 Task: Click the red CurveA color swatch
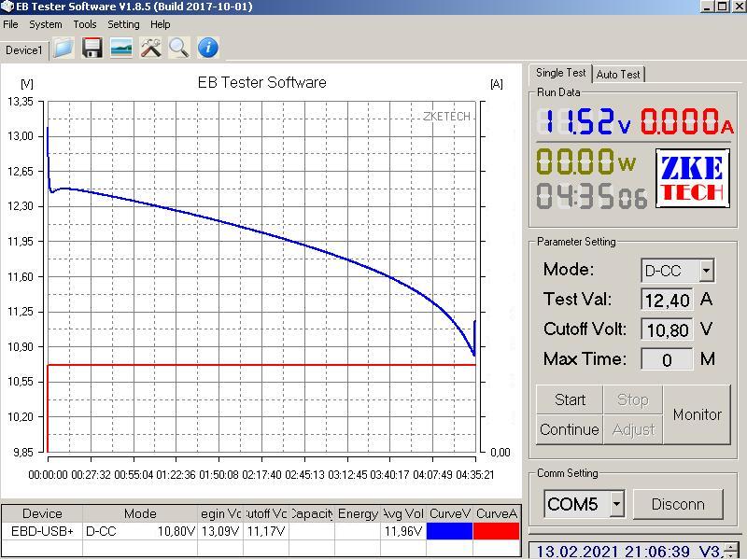click(x=497, y=531)
